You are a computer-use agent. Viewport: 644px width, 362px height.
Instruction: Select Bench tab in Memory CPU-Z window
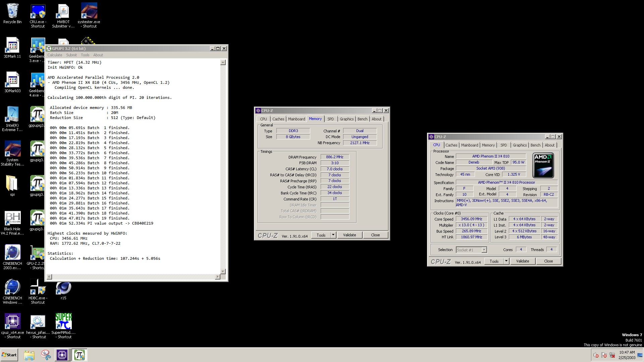coord(362,119)
